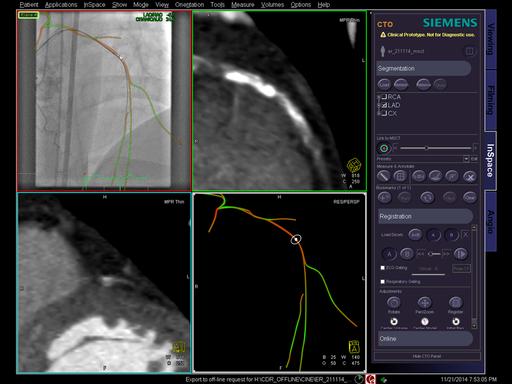The height and width of the screenshot is (384, 512).
Task: Adjust the ECG gating phase slider
Action: [x=428, y=274]
